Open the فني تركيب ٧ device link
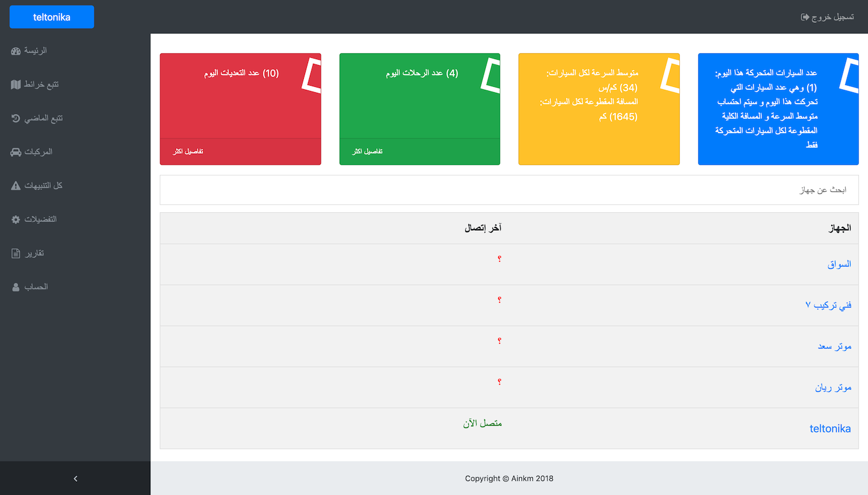 click(828, 305)
